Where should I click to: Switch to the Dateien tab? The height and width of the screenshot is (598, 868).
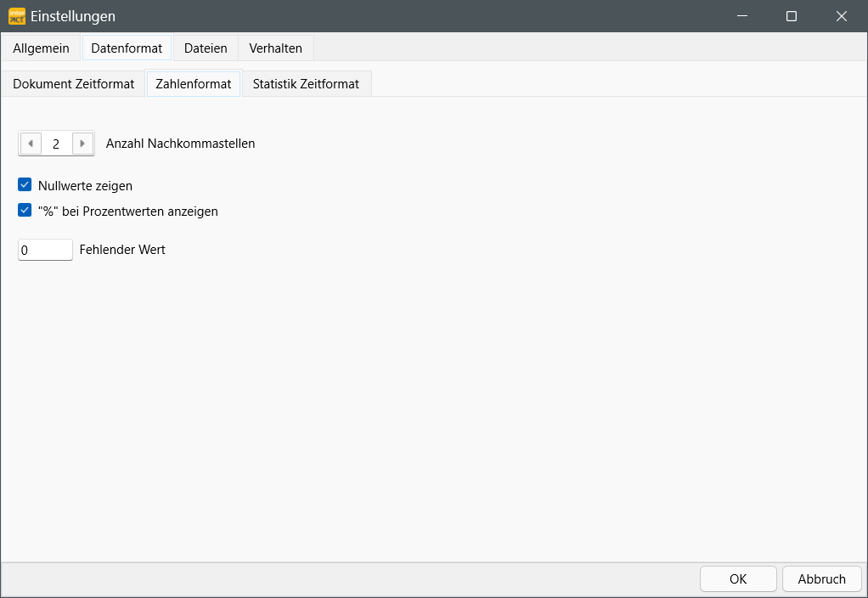tap(206, 48)
